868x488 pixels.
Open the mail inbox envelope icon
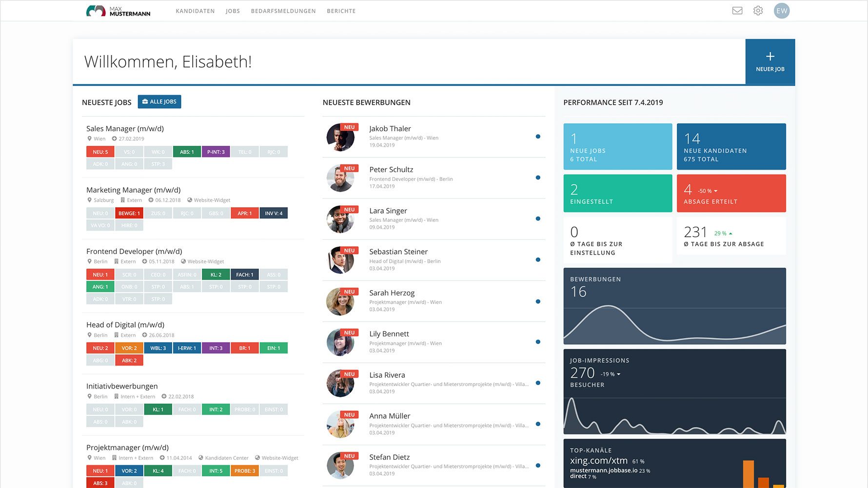pyautogui.click(x=737, y=11)
